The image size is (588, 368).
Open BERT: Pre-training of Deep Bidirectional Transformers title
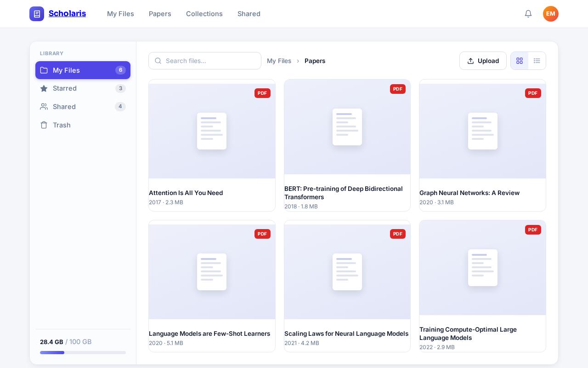344,193
